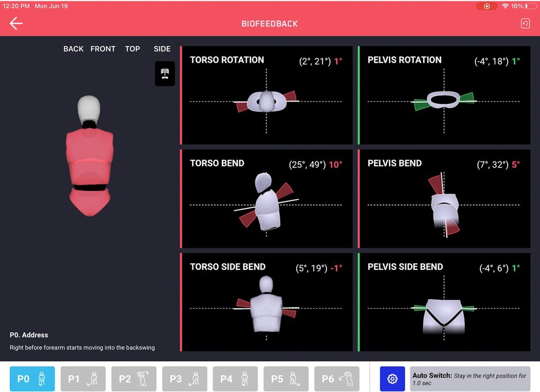
Task: Select the P6 swing position icon
Action: pyautogui.click(x=337, y=379)
